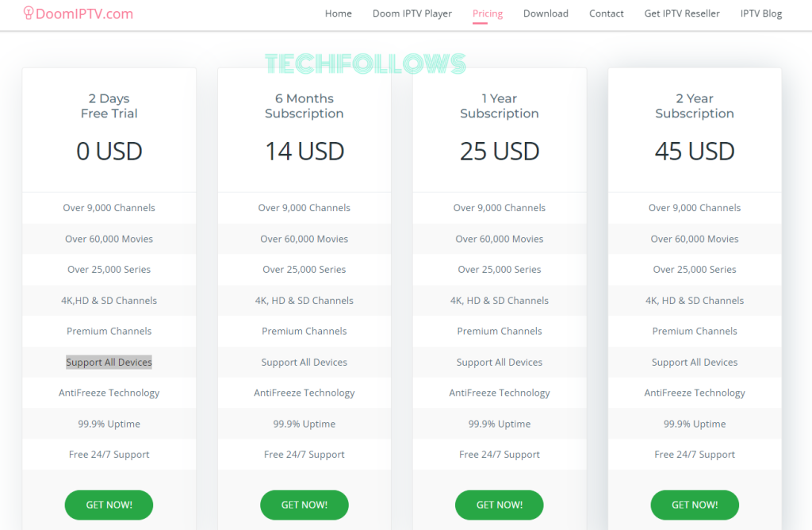Image resolution: width=812 pixels, height=530 pixels.
Task: Click highlighted Support All Devices text
Action: click(x=109, y=362)
